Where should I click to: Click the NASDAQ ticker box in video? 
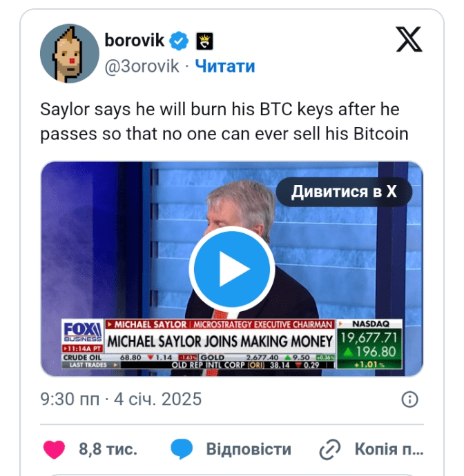click(369, 344)
